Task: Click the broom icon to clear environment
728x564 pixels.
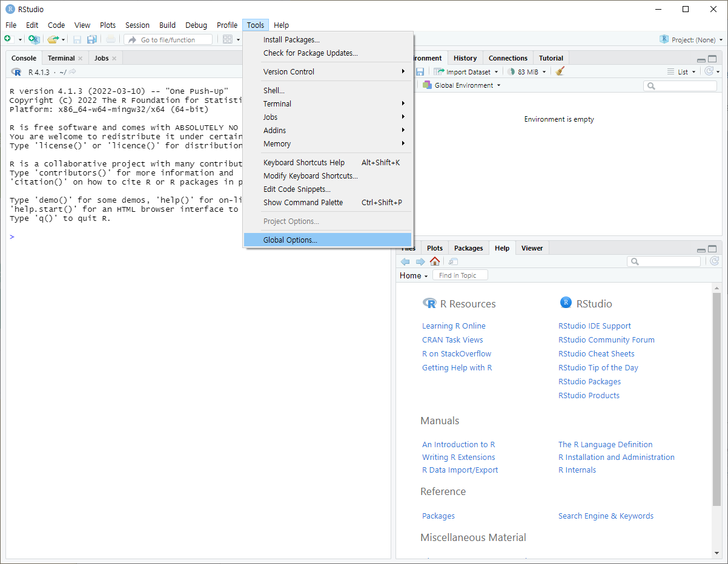Action: coord(560,71)
